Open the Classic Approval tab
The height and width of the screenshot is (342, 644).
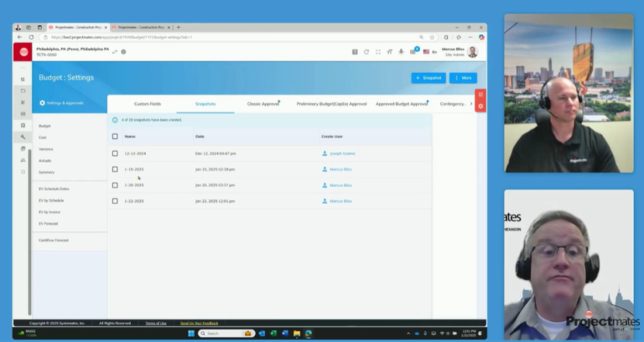263,104
